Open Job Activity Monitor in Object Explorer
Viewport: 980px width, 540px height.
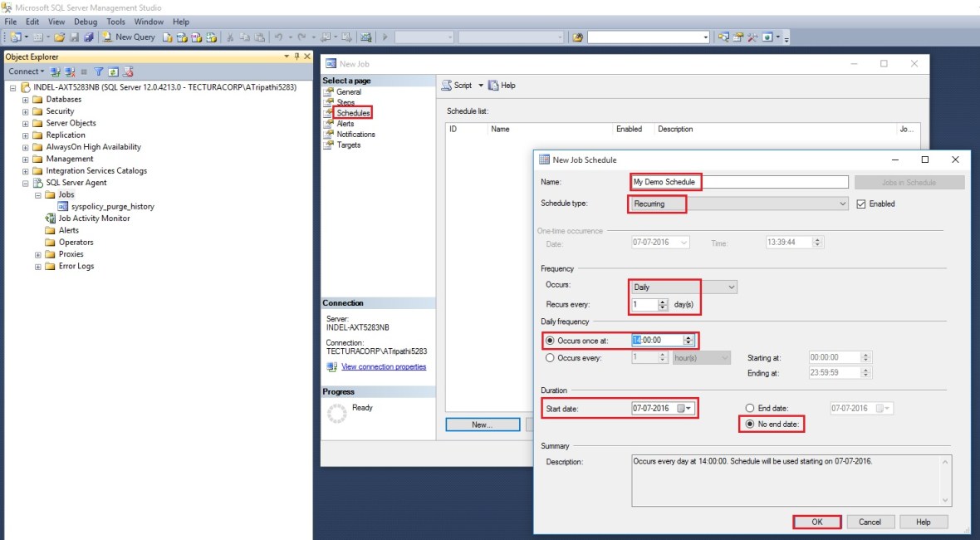coord(94,218)
